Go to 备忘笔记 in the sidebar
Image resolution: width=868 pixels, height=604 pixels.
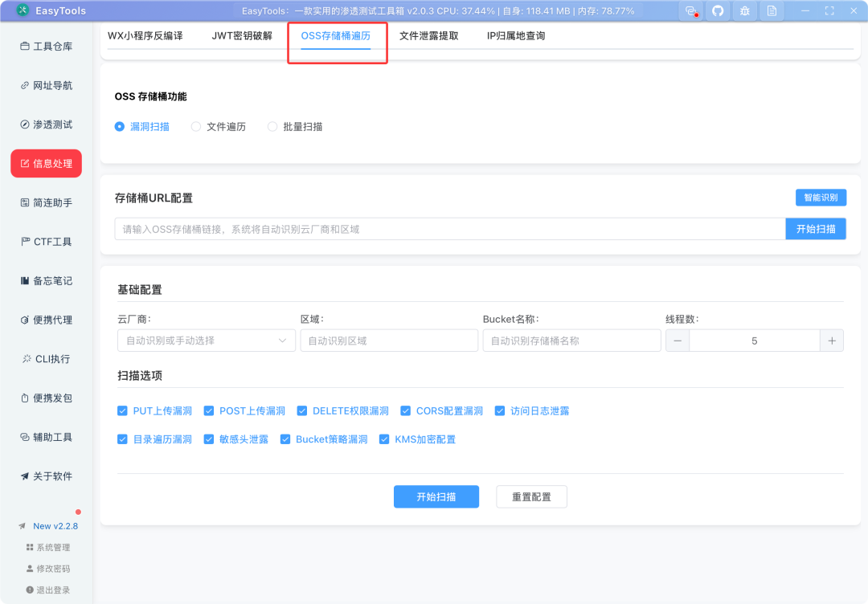[x=47, y=281]
